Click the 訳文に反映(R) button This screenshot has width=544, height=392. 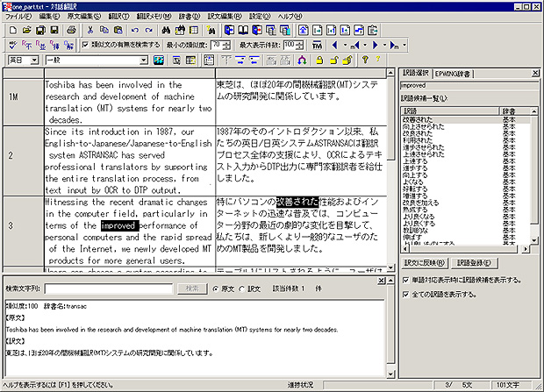pos(425,263)
